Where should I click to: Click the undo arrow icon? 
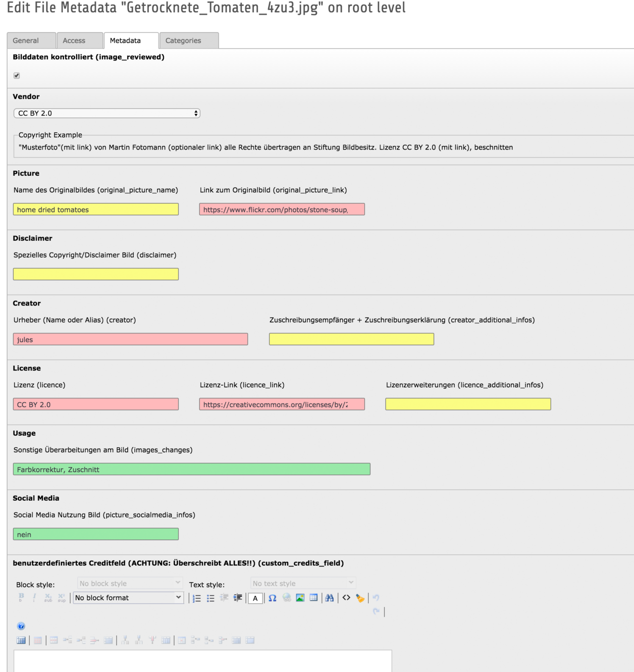376,598
